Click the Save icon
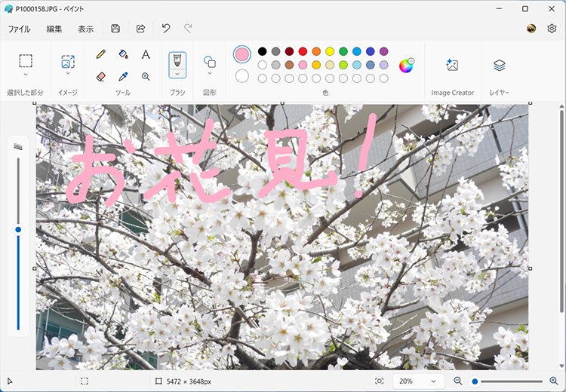The width and height of the screenshot is (566, 392). (115, 29)
